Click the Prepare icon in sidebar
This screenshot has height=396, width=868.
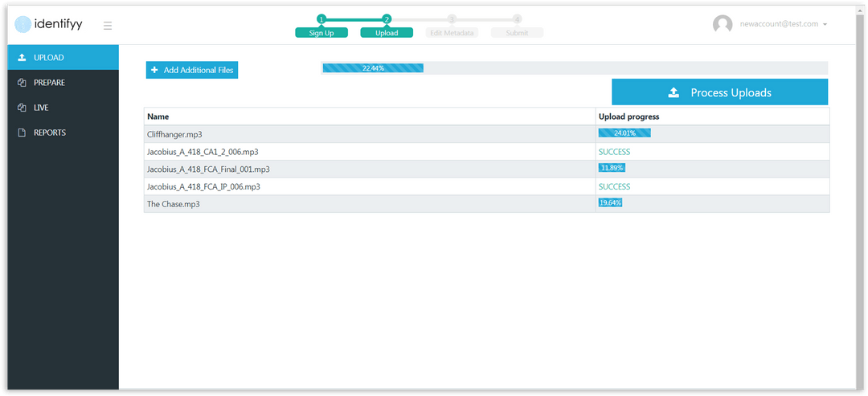[23, 83]
